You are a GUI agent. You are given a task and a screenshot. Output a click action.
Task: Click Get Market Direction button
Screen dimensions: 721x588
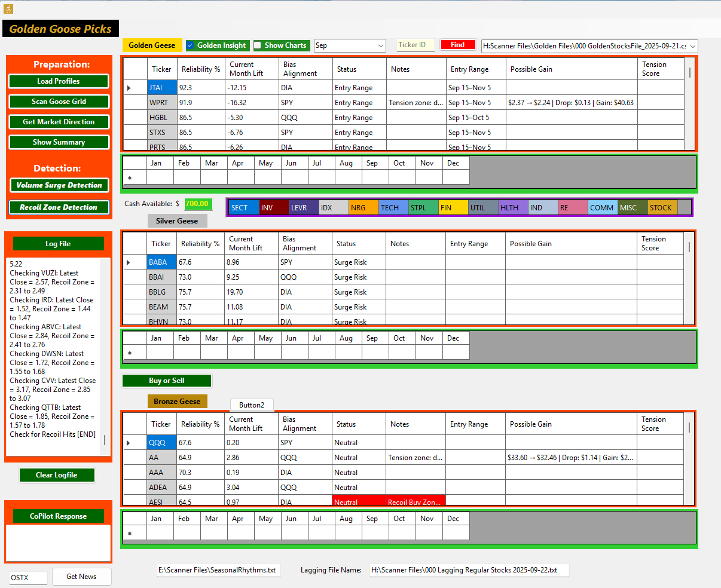pos(59,122)
